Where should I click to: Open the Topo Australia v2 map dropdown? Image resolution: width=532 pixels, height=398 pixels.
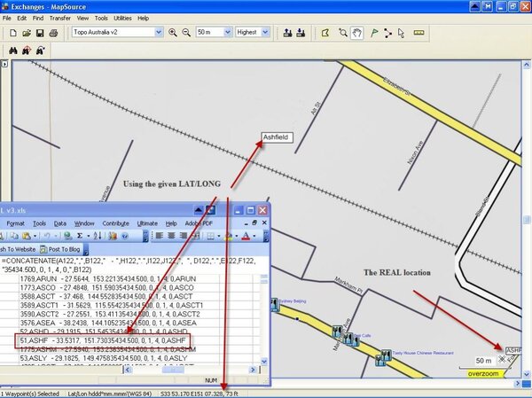(159, 33)
